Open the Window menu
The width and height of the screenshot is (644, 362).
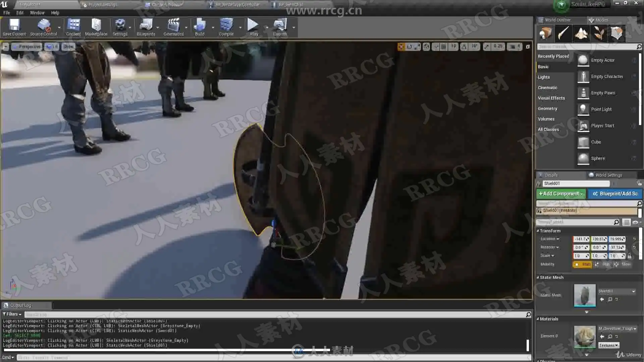37,13
